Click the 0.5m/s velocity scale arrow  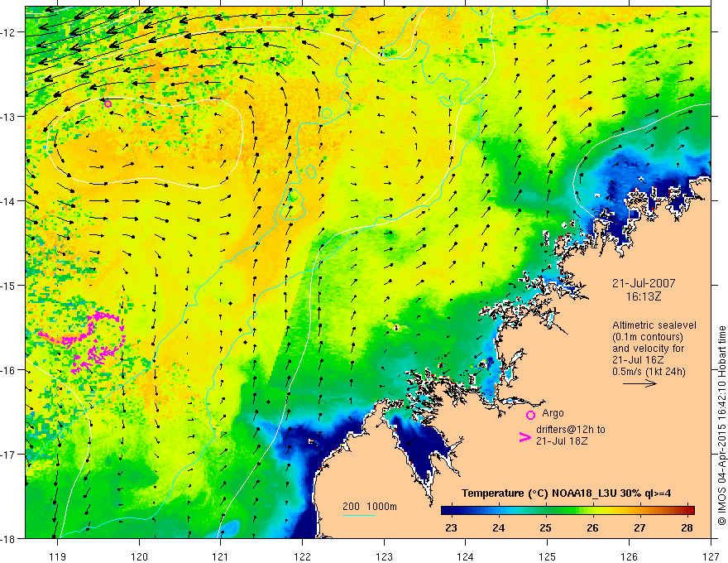[x=639, y=383]
